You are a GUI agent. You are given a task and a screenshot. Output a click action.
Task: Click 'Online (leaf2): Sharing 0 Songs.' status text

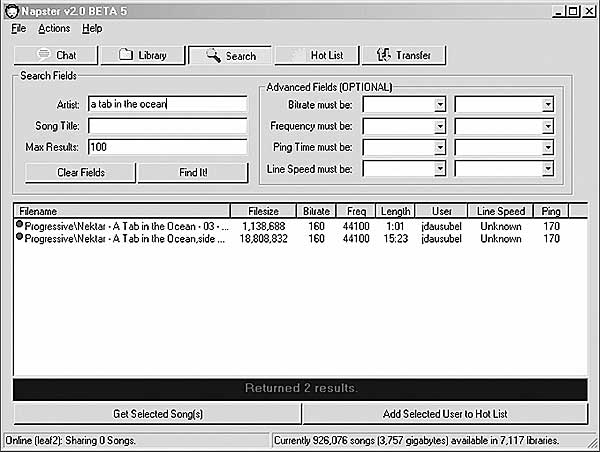pyautogui.click(x=70, y=441)
